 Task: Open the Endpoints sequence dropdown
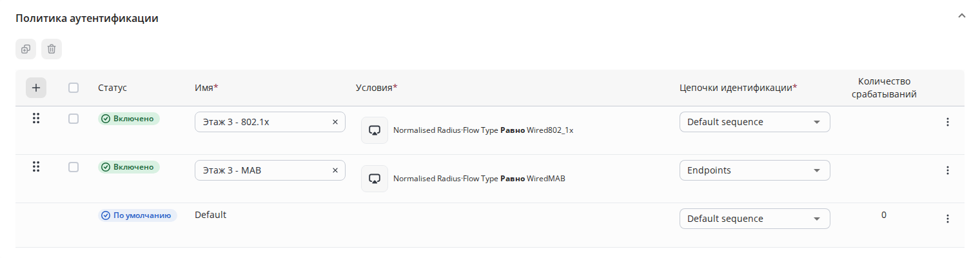pyautogui.click(x=754, y=170)
